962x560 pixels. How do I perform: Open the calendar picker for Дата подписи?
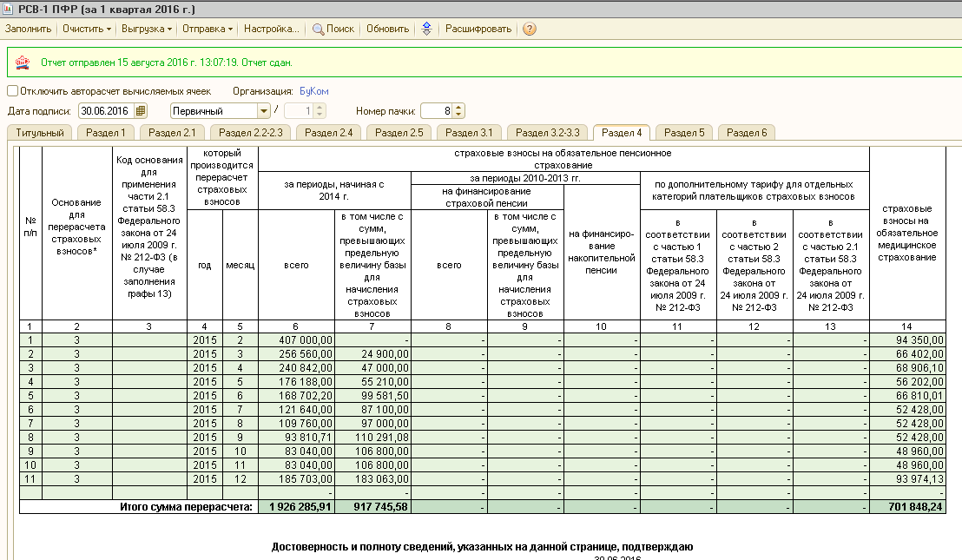[141, 111]
